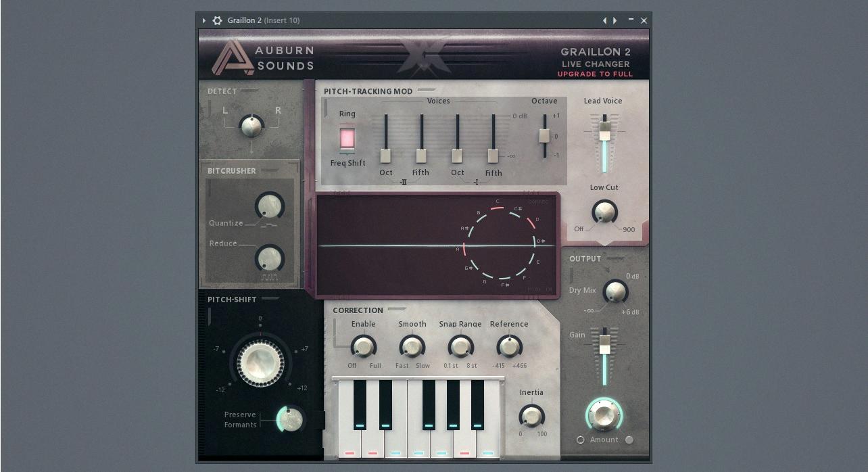Select the previous preset arrow
This screenshot has height=472, width=868.
pos(604,20)
